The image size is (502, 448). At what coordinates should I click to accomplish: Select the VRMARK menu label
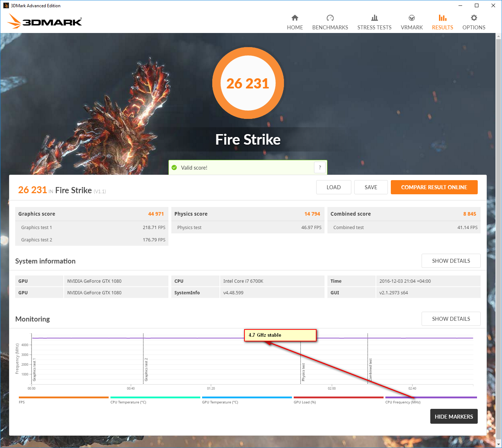412,28
